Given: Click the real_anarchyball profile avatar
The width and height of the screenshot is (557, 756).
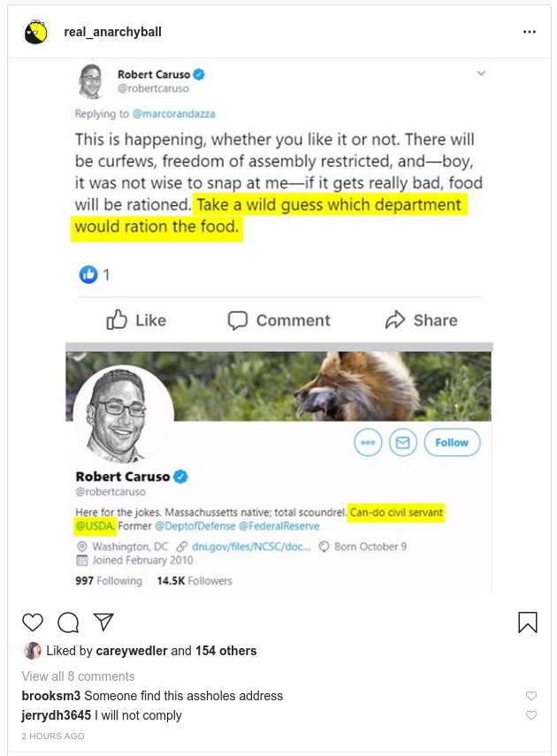Looking at the screenshot, I should pyautogui.click(x=36, y=33).
